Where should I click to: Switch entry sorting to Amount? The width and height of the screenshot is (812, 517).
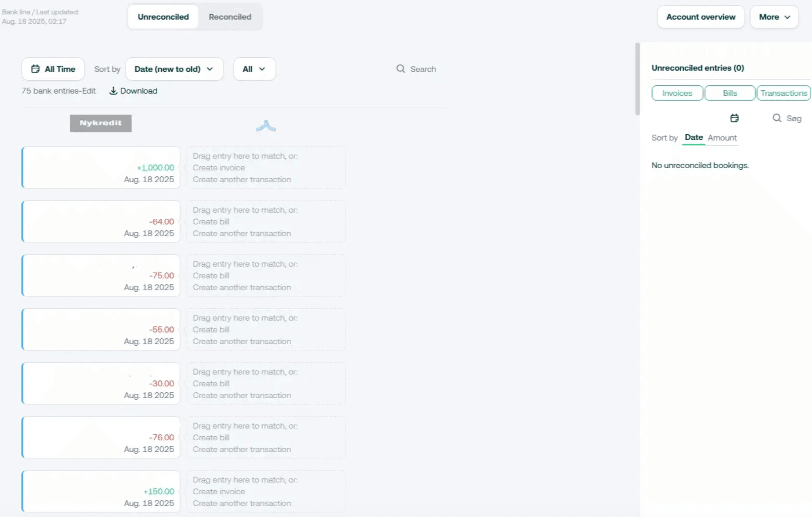coord(722,137)
